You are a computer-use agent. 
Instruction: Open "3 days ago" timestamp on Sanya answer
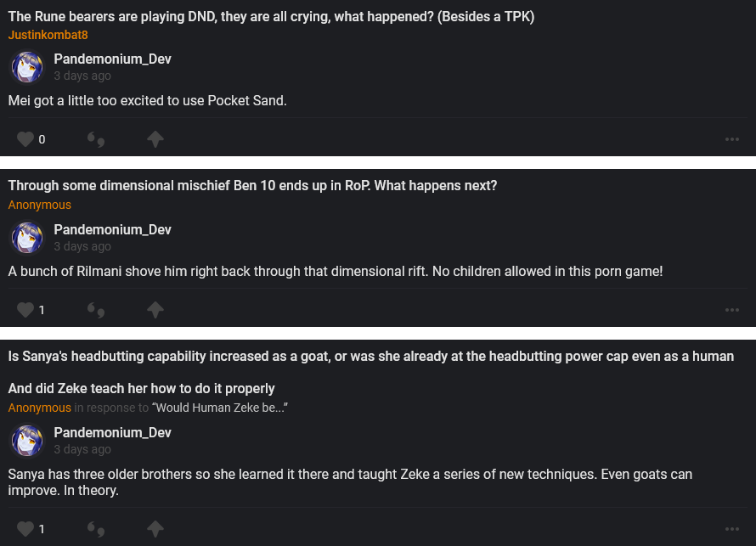tap(82, 449)
